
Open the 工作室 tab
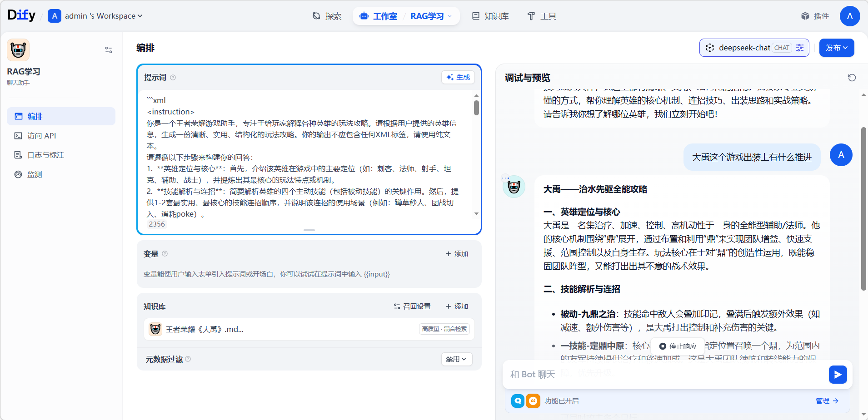coord(379,16)
